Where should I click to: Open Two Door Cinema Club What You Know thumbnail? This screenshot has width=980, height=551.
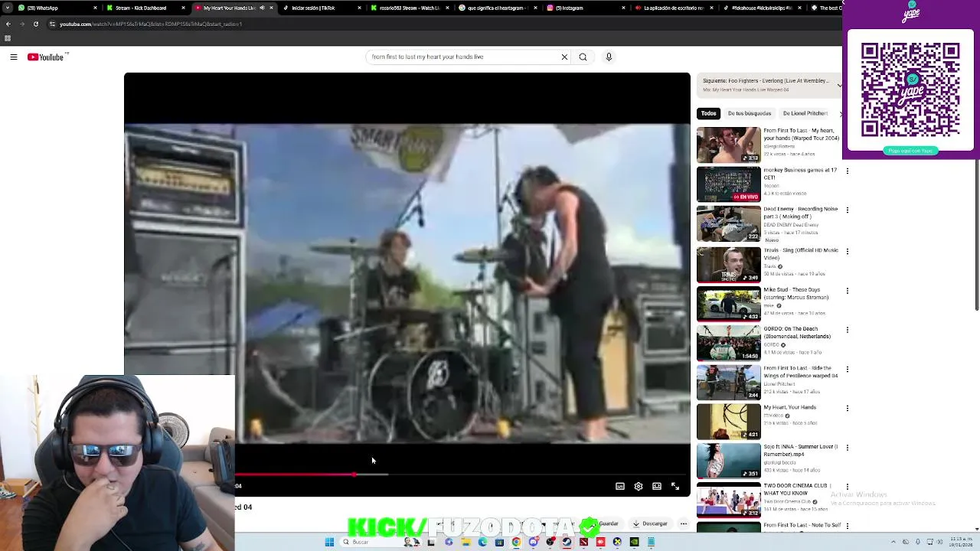[729, 499]
